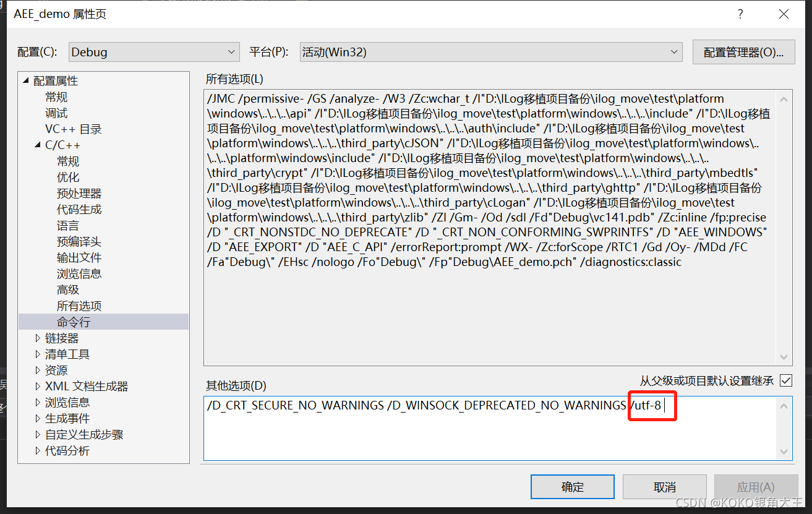The image size is (812, 514).
Task: Click the help question mark button
Action: pos(740,14)
